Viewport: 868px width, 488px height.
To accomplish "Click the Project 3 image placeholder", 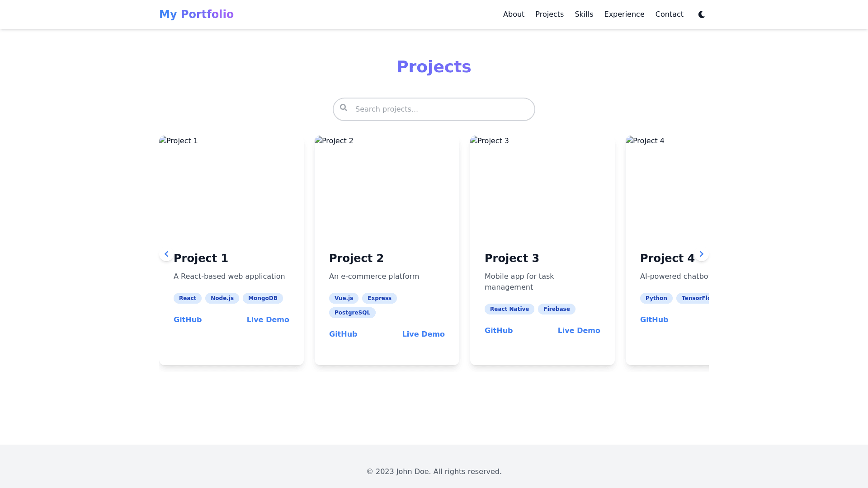I will click(x=542, y=189).
